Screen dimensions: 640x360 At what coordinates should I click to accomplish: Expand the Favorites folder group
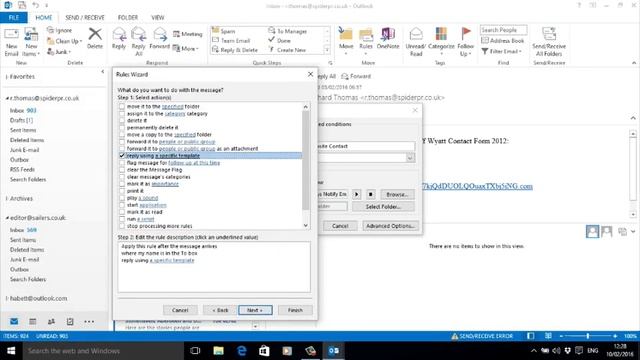[x=7, y=77]
